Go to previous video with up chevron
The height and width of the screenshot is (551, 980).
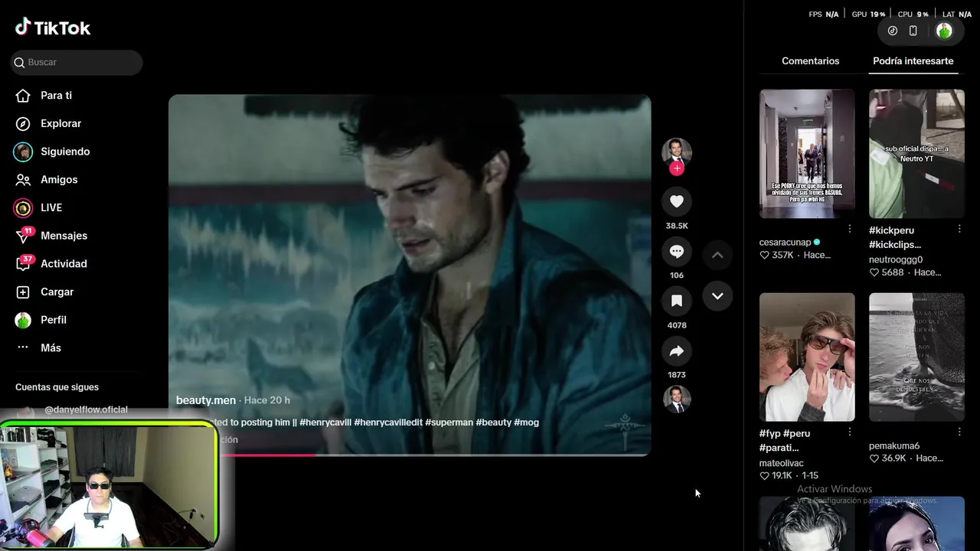click(717, 255)
